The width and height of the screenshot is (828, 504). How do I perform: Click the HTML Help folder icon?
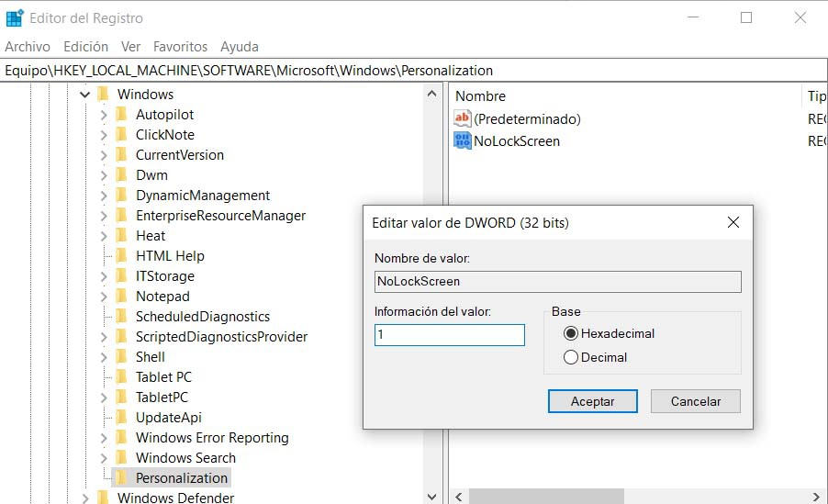121,255
